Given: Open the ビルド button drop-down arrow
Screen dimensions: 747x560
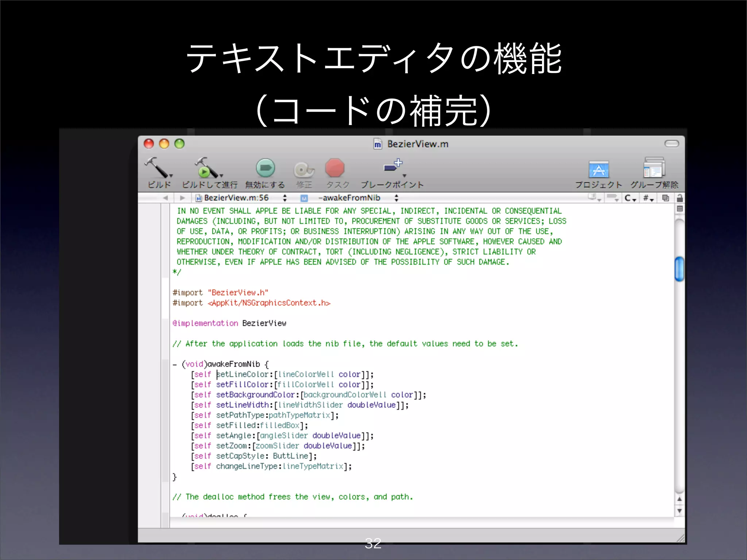Looking at the screenshot, I should [x=171, y=176].
